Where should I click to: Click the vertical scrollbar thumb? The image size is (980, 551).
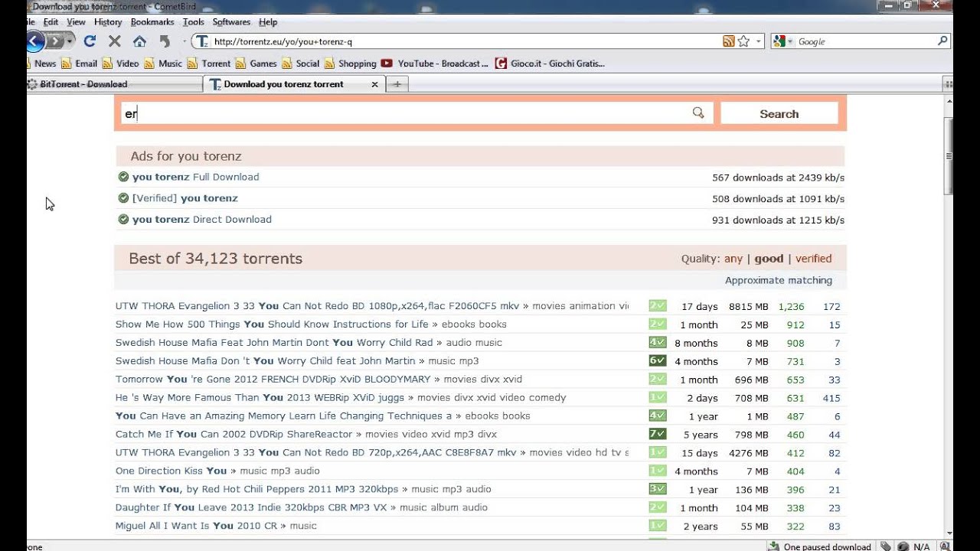[949, 157]
